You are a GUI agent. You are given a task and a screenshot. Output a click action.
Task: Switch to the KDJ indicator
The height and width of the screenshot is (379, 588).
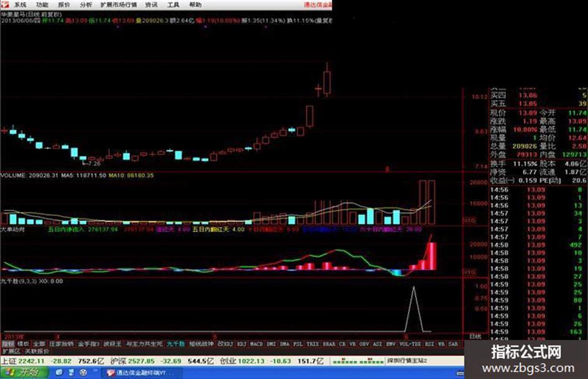pos(241,344)
